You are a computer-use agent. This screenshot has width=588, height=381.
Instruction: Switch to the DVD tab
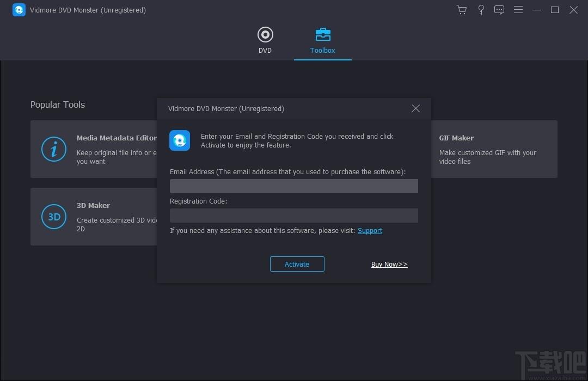pos(265,40)
